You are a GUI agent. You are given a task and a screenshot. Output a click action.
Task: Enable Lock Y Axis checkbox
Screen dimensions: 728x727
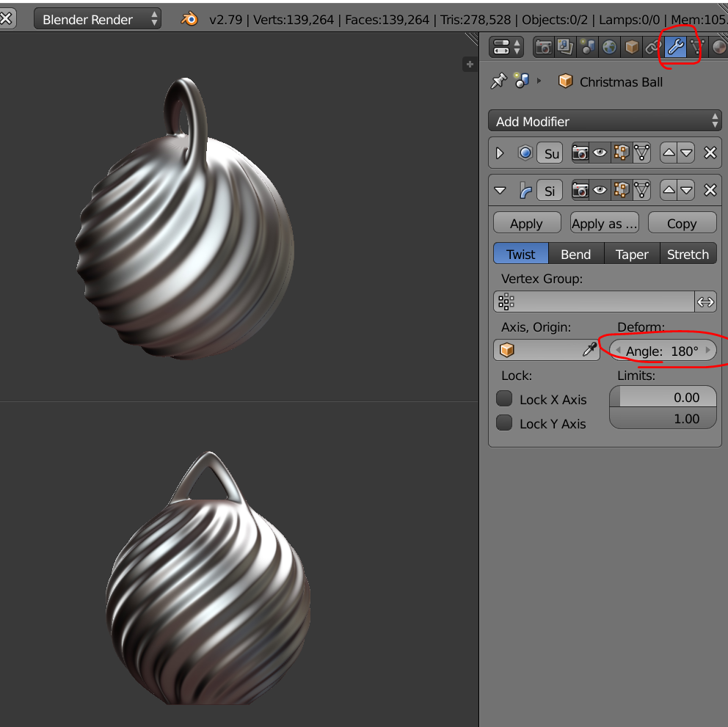(504, 423)
